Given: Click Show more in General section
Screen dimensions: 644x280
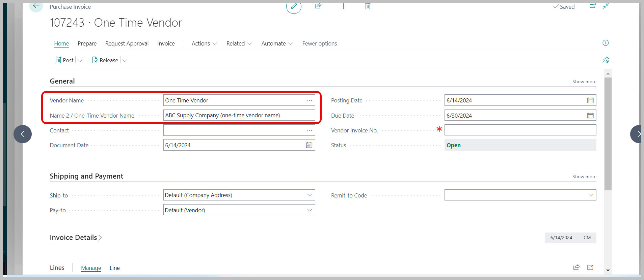Looking at the screenshot, I should (584, 82).
